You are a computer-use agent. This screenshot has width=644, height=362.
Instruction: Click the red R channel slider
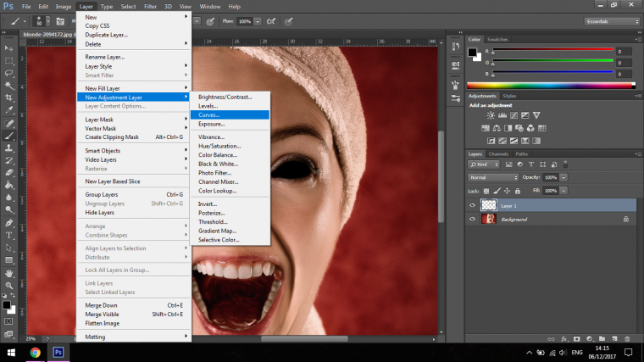pyautogui.click(x=552, y=50)
